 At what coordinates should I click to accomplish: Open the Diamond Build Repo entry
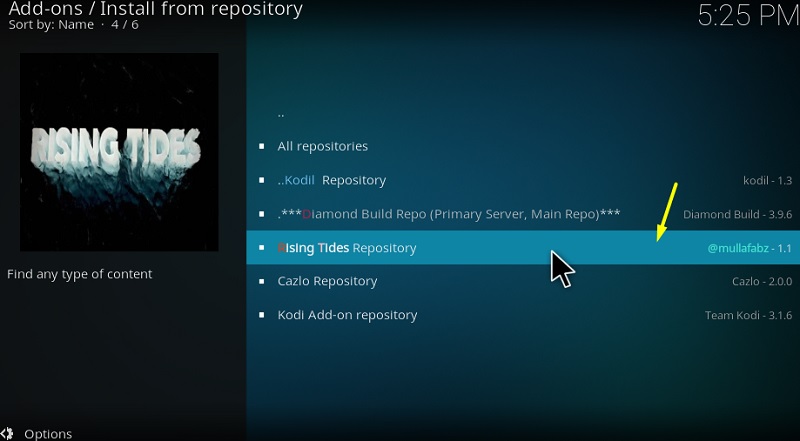point(523,214)
